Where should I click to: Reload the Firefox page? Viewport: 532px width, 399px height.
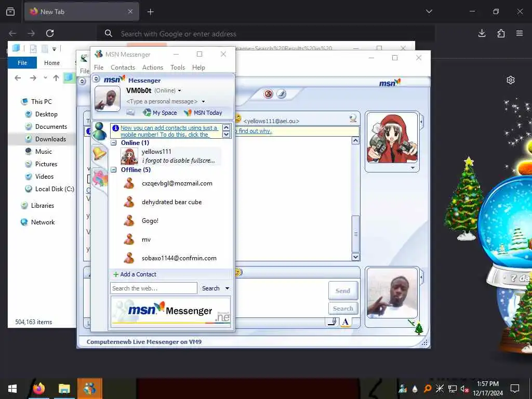tap(50, 33)
